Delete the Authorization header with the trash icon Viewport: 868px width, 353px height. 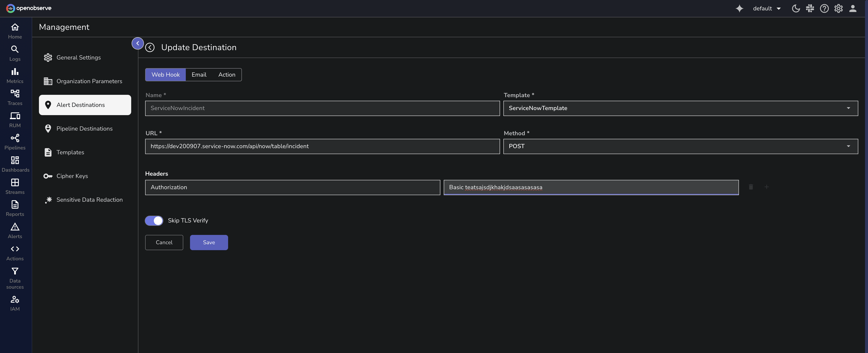pos(751,187)
